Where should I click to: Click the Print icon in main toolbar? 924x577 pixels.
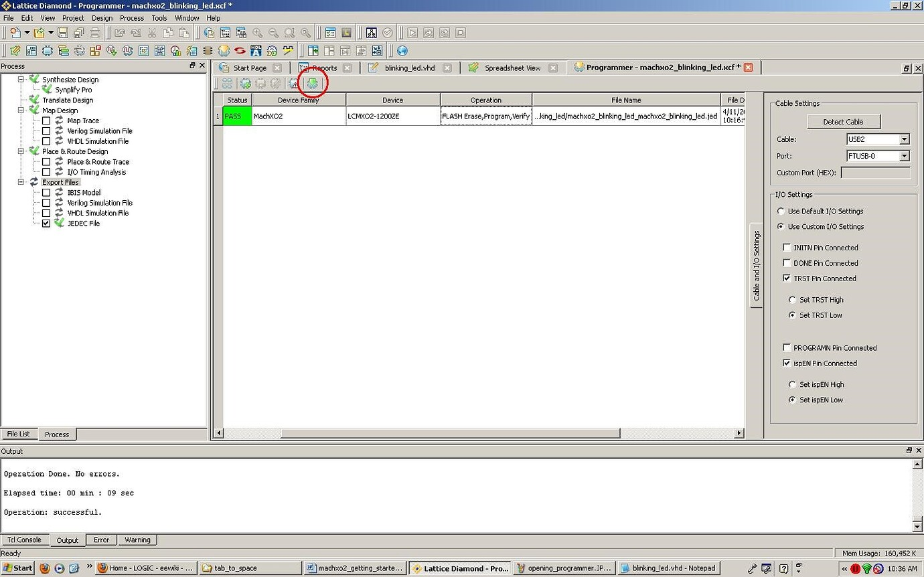tap(95, 33)
